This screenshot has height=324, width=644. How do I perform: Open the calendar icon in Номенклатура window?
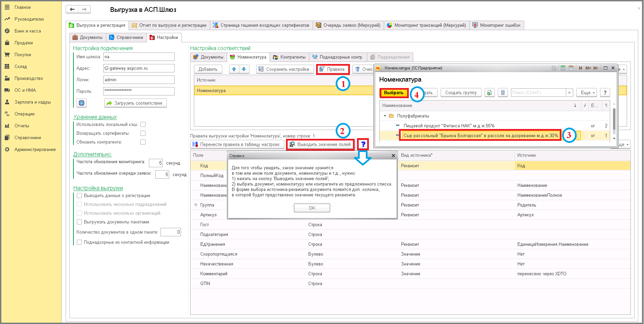pyautogui.click(x=571, y=68)
